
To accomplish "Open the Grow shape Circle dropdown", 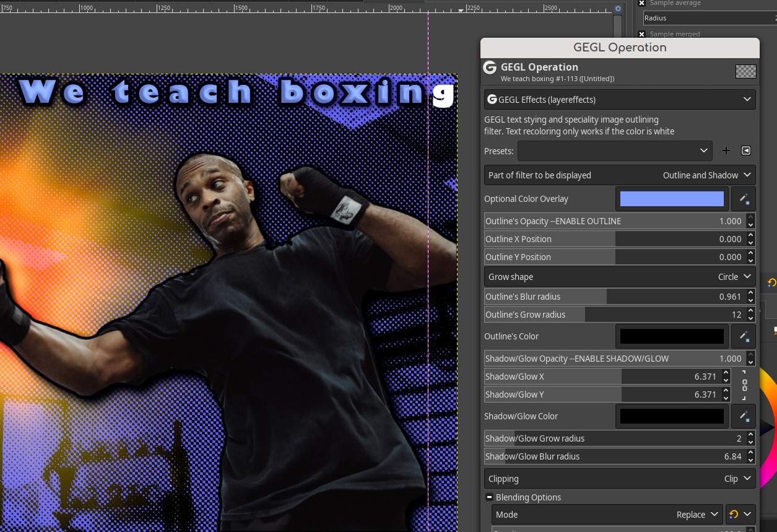I will point(620,277).
